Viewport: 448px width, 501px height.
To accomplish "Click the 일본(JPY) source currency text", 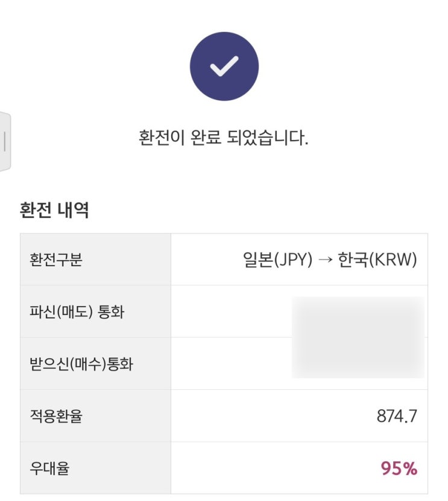I will coord(277,260).
